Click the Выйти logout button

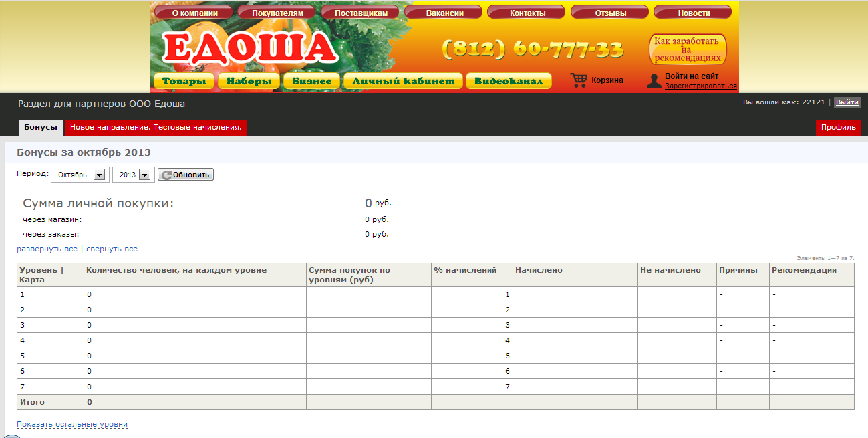click(x=847, y=102)
